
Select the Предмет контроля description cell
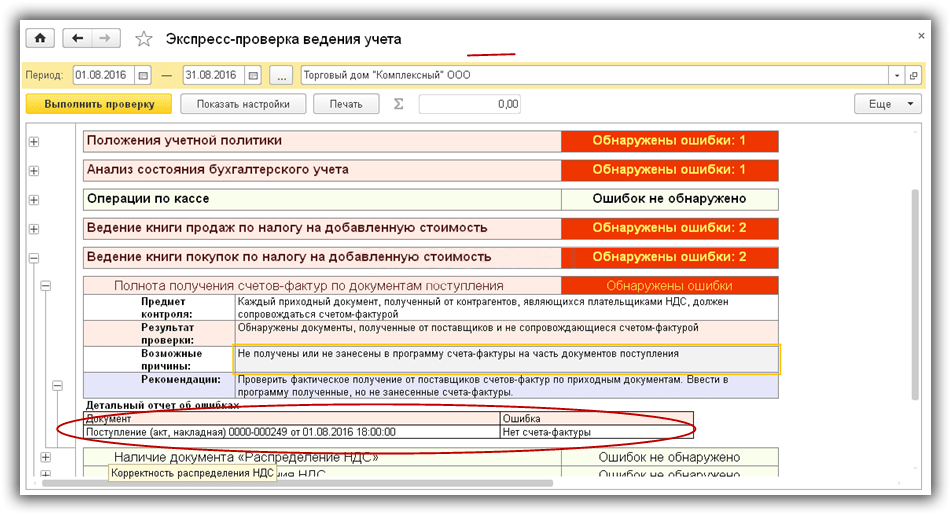[x=506, y=308]
